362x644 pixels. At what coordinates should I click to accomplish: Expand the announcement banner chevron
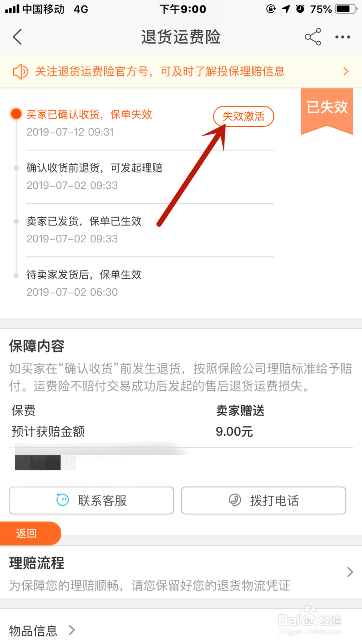tap(346, 72)
